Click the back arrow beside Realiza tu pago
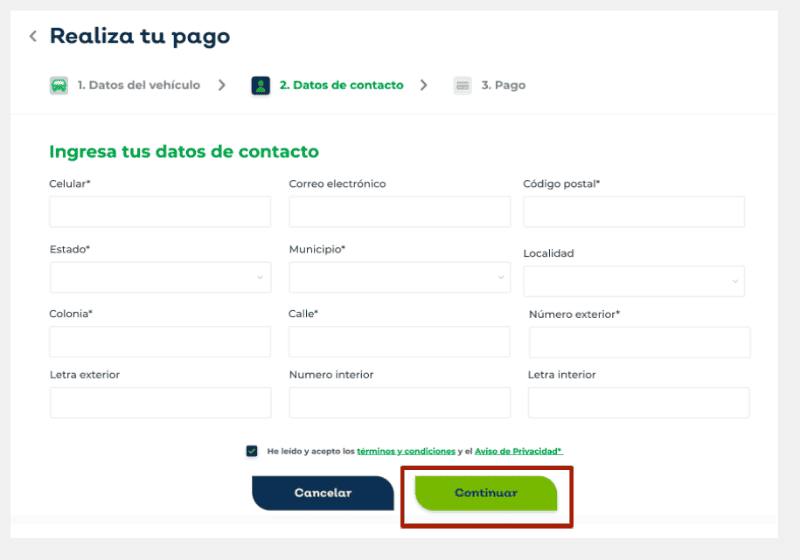Viewport: 800px width, 560px height. tap(33, 36)
